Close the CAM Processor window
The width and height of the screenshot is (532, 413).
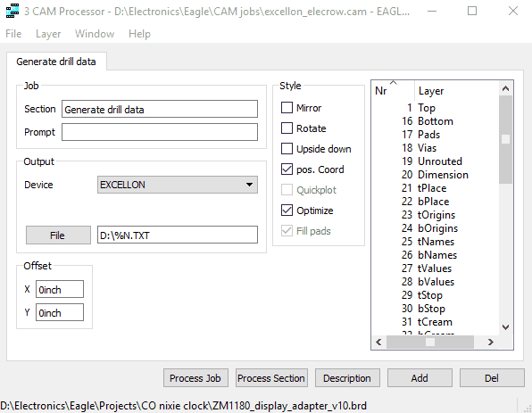[513, 12]
